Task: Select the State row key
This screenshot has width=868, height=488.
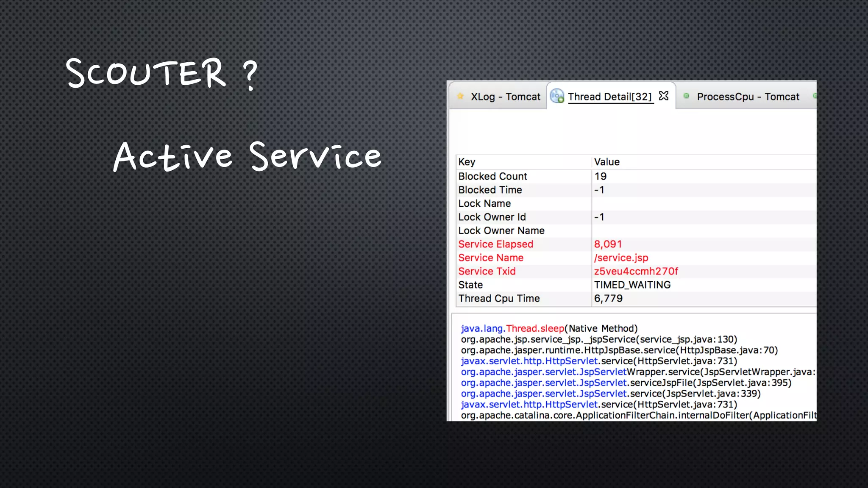Action: click(x=470, y=285)
